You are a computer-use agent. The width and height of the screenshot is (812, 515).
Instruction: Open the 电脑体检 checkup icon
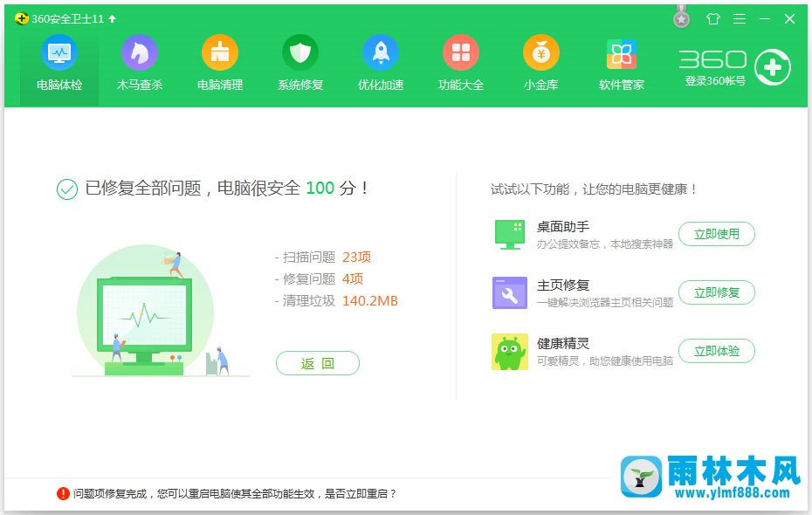[59, 52]
